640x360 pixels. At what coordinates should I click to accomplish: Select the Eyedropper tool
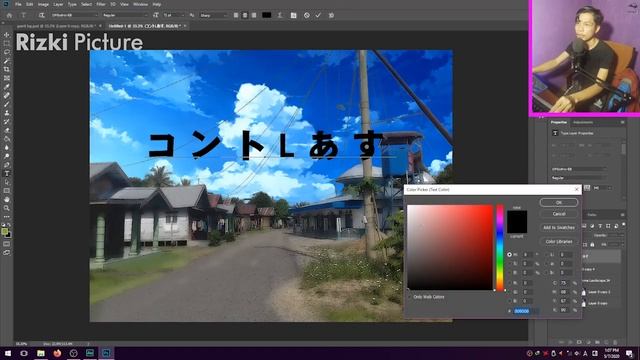[7, 87]
